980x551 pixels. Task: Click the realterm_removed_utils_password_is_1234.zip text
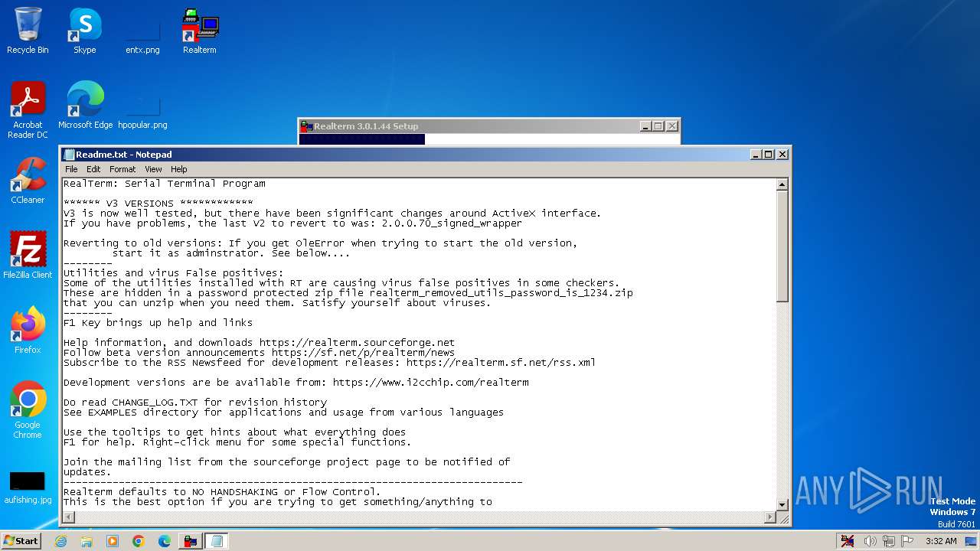tap(501, 293)
